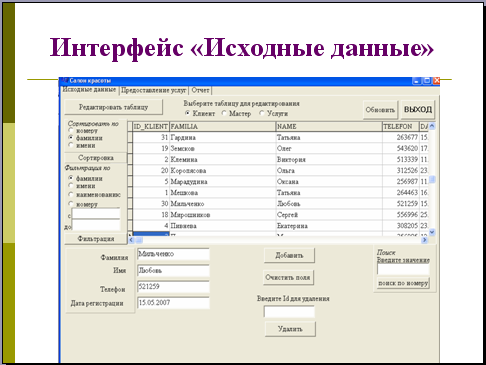486x365 pixels.
Task: Click the Сортировка button
Action: coord(96,158)
